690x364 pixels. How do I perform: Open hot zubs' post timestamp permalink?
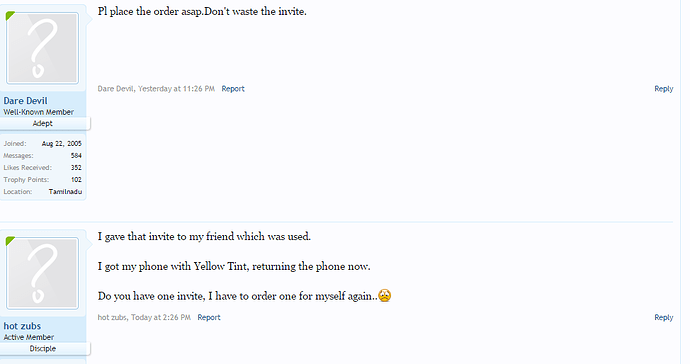tap(161, 317)
